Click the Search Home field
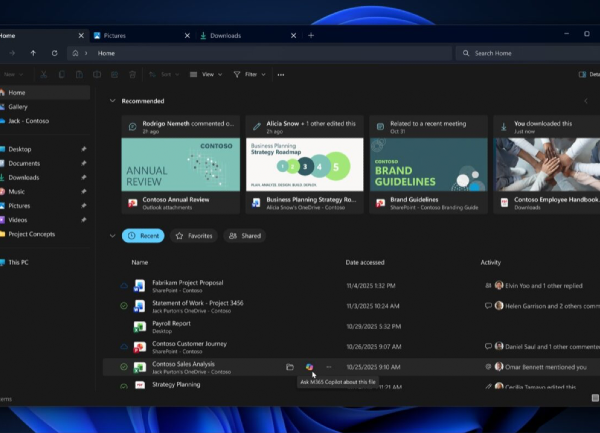Image resolution: width=600 pixels, height=433 pixels. click(528, 53)
